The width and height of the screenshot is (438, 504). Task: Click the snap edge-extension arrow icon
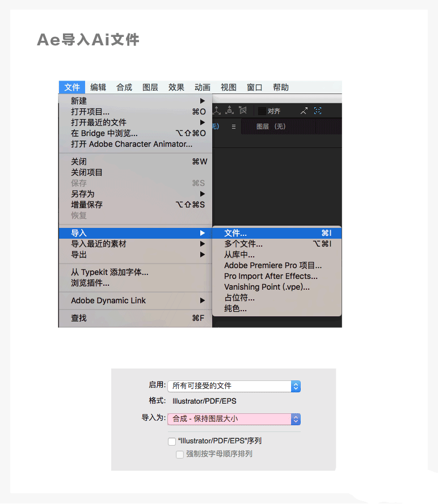[x=304, y=111]
